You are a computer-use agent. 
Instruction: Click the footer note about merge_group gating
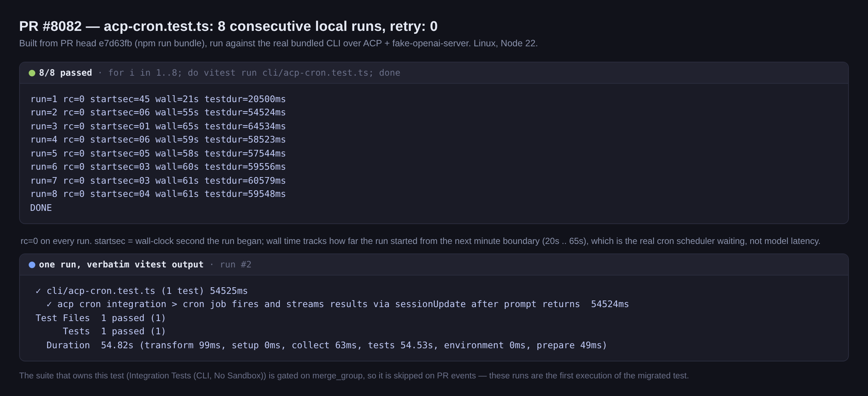[354, 375]
